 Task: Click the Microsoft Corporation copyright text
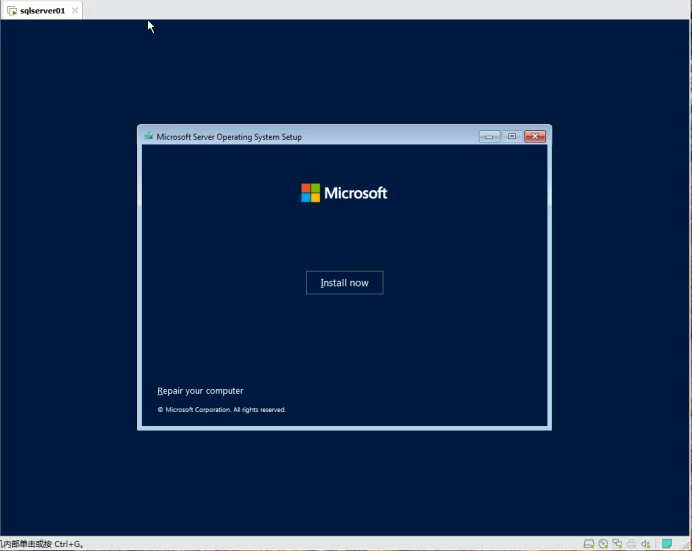[222, 410]
